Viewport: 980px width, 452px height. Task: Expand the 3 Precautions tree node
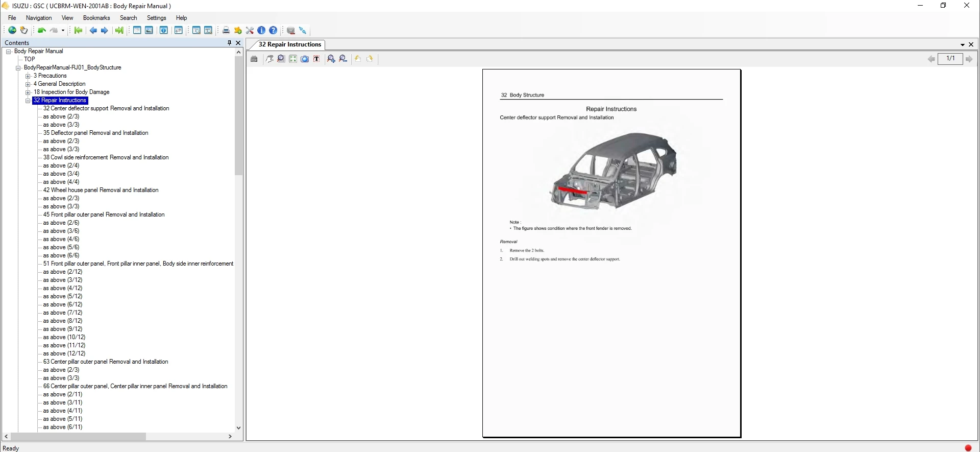coord(28,76)
